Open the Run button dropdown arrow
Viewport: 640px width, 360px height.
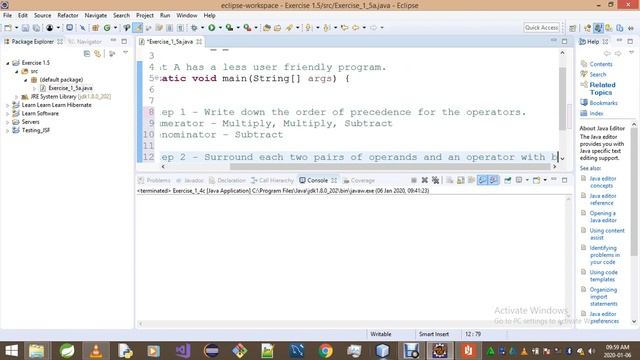[x=220, y=28]
